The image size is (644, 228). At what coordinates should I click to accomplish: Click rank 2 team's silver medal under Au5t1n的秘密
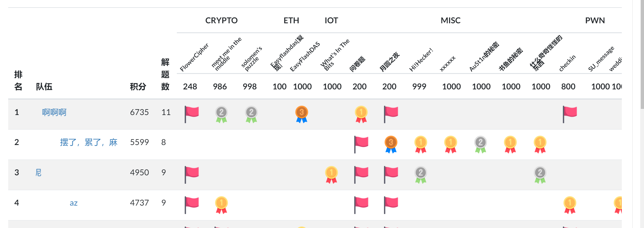(481, 144)
